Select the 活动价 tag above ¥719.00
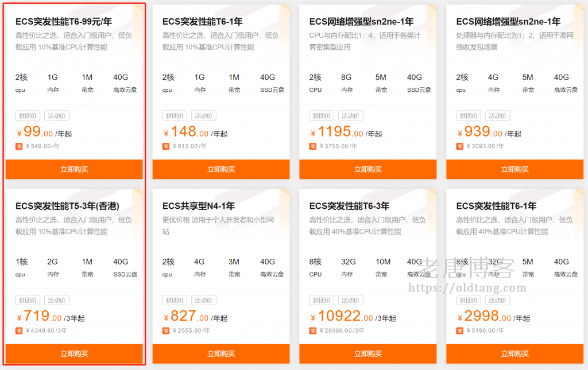588x370 pixels. (x=57, y=301)
